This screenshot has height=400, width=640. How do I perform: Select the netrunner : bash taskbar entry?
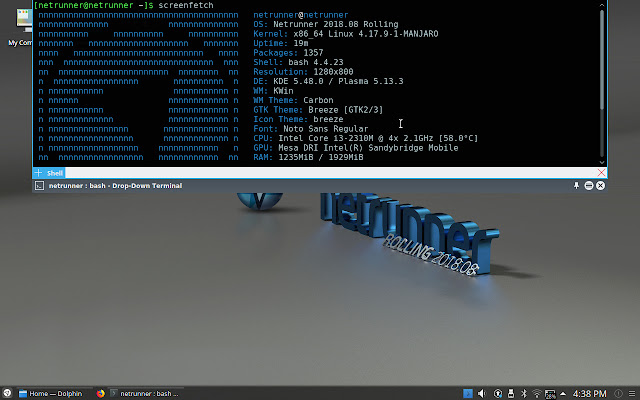point(145,393)
